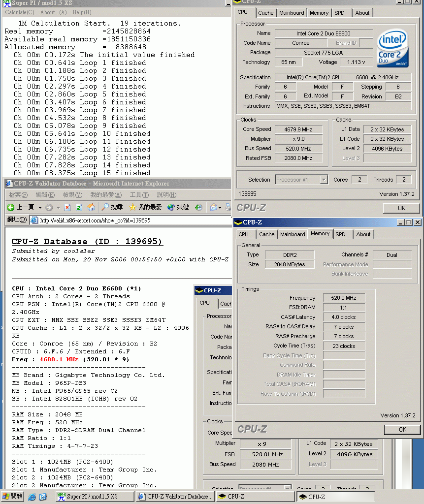This screenshot has height=504, width=424.
Task: Activate the first CPU-Z taskbar button
Action: [256, 497]
